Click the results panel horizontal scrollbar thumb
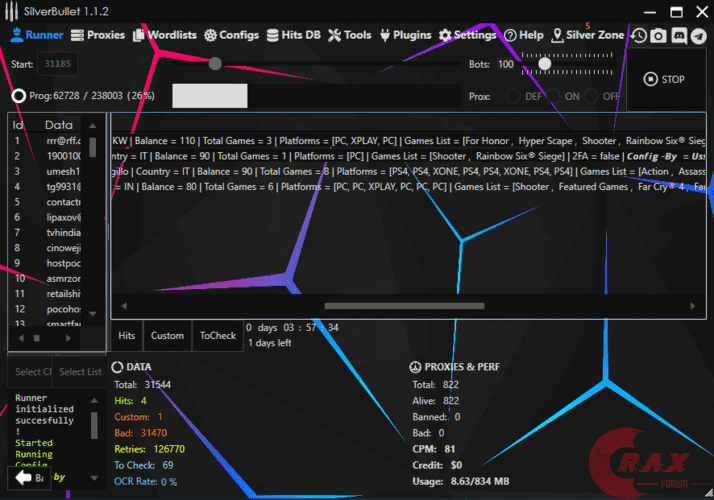Screen dimensions: 714x500 (x=404, y=306)
